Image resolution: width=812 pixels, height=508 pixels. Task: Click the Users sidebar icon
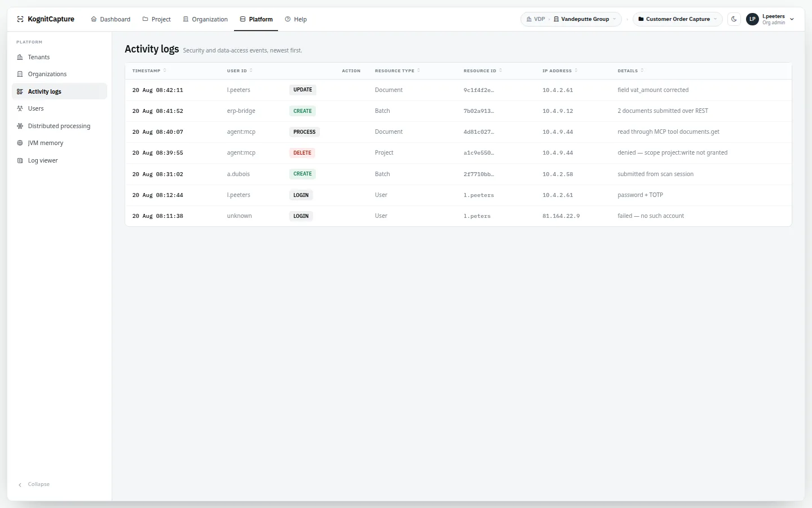20,108
